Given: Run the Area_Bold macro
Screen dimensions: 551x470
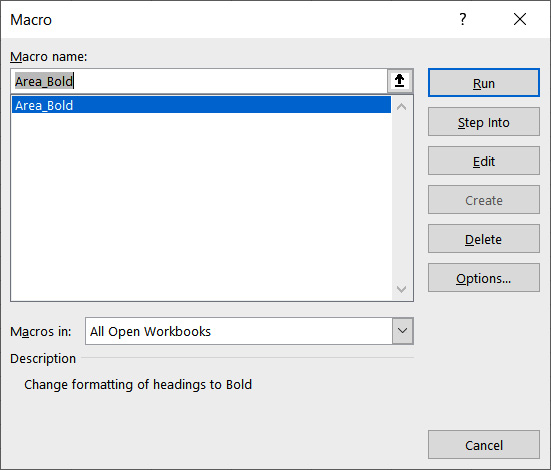Looking at the screenshot, I should pyautogui.click(x=484, y=83).
